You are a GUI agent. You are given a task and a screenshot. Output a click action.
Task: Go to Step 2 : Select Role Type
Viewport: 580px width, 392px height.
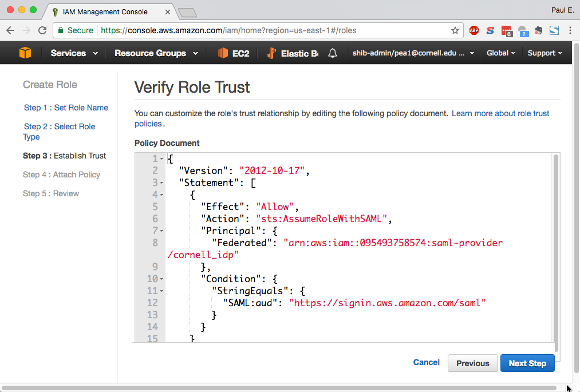[x=59, y=131]
